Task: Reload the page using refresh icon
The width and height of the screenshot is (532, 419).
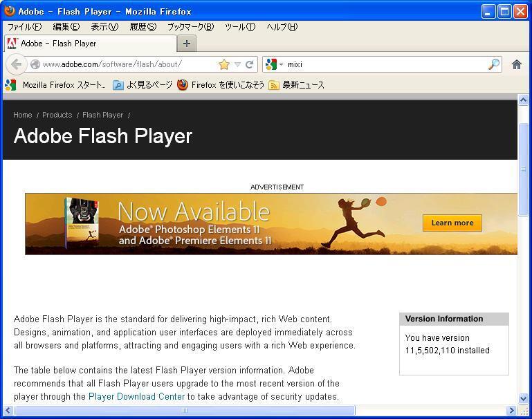Action: [x=249, y=64]
